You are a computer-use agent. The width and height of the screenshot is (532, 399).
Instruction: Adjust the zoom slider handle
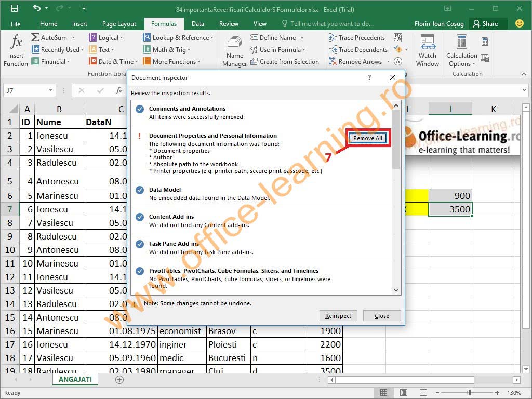(x=470, y=393)
